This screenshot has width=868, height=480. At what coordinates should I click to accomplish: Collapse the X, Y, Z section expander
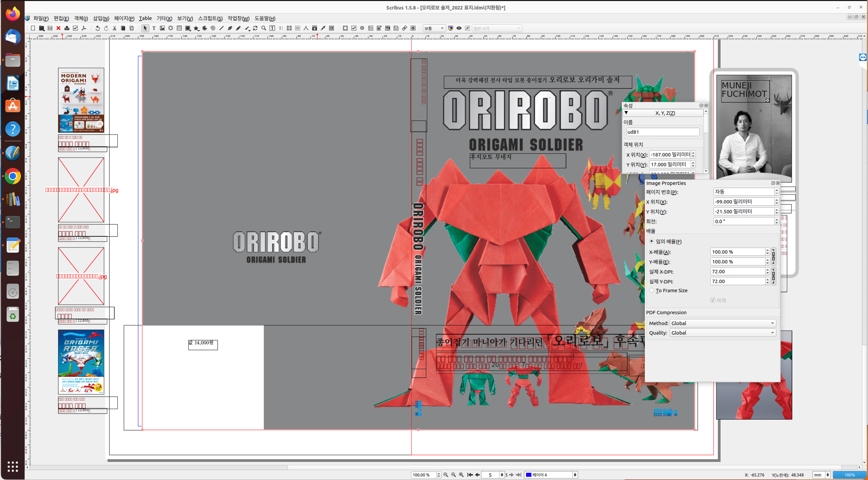[x=626, y=113]
